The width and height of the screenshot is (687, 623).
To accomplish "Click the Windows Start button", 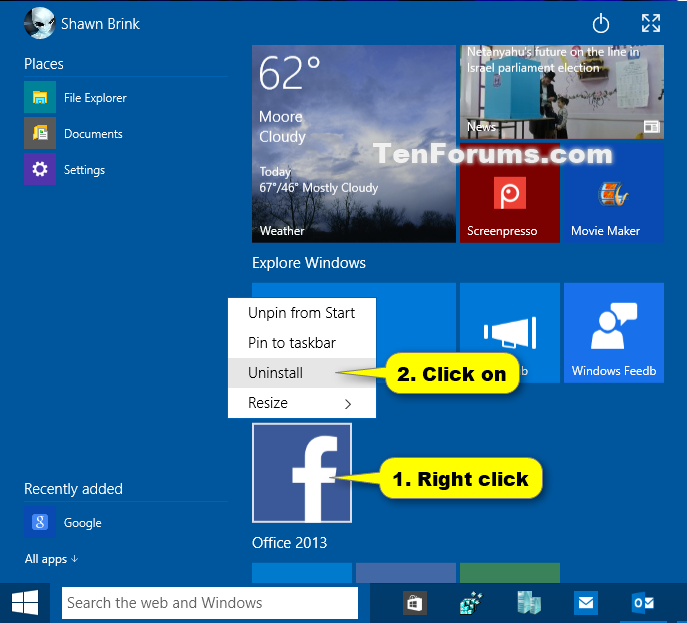I will [x=25, y=603].
